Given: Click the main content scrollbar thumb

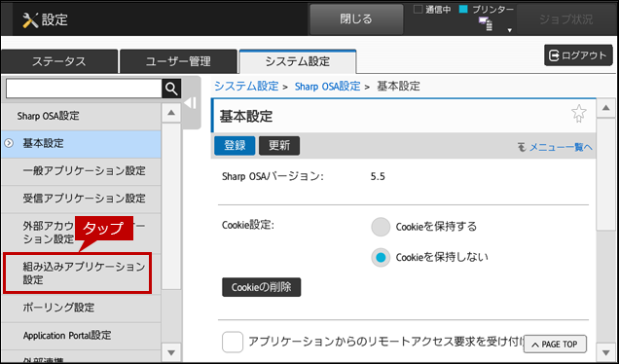Looking at the screenshot, I should coord(606,173).
